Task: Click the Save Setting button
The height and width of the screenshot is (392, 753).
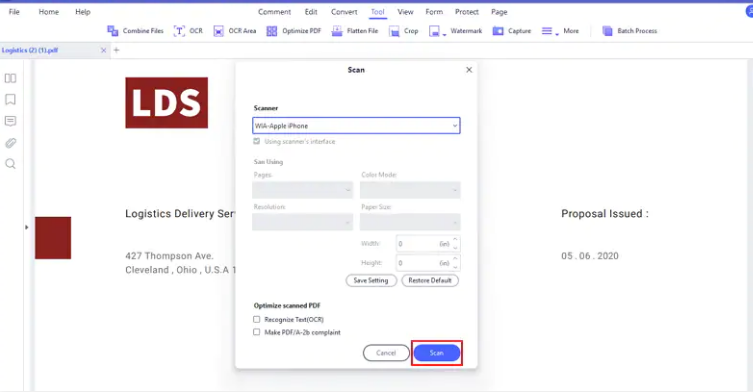Action: click(371, 280)
